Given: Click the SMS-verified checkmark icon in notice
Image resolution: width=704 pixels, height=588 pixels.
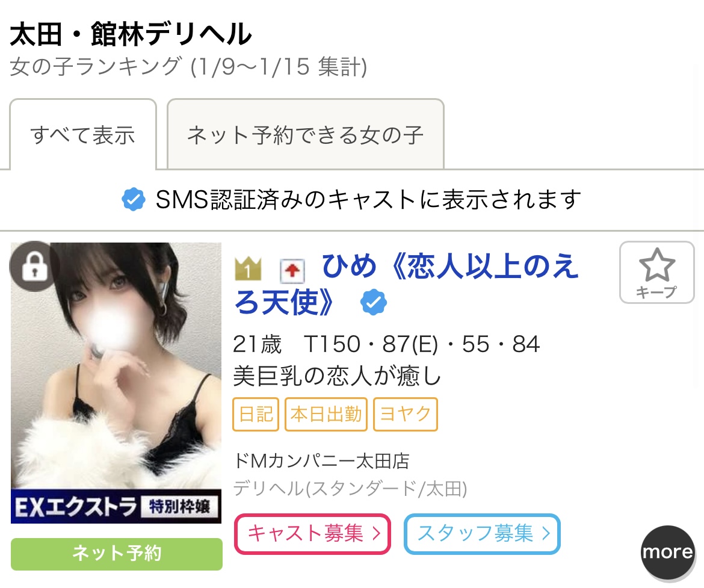Looking at the screenshot, I should pyautogui.click(x=134, y=199).
